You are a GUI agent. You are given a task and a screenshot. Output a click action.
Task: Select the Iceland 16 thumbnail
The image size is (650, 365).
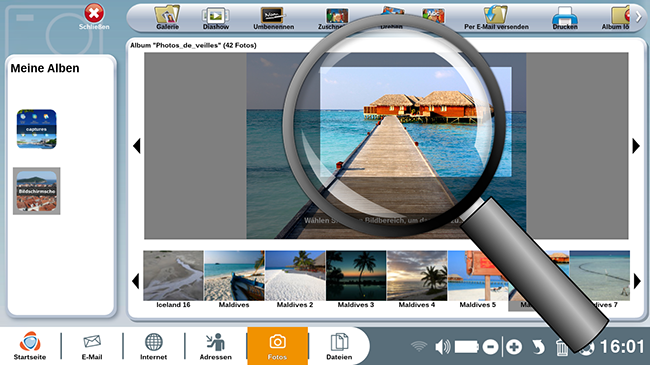(x=173, y=279)
